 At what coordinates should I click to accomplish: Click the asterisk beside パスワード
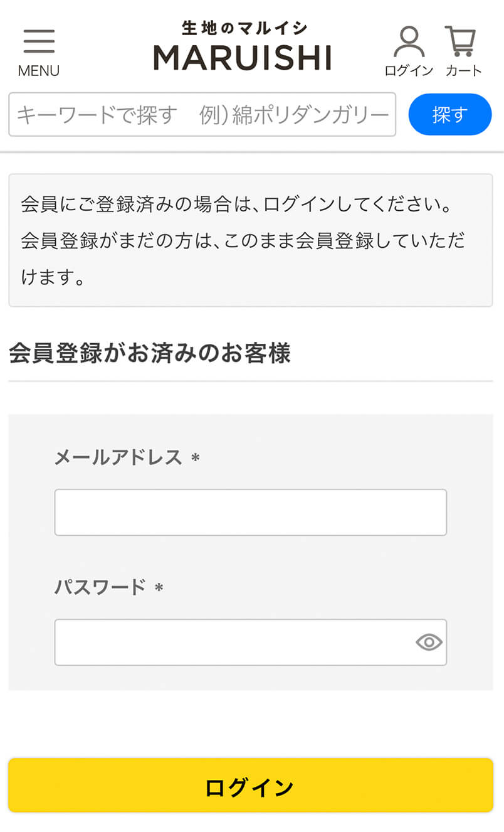[x=159, y=589]
